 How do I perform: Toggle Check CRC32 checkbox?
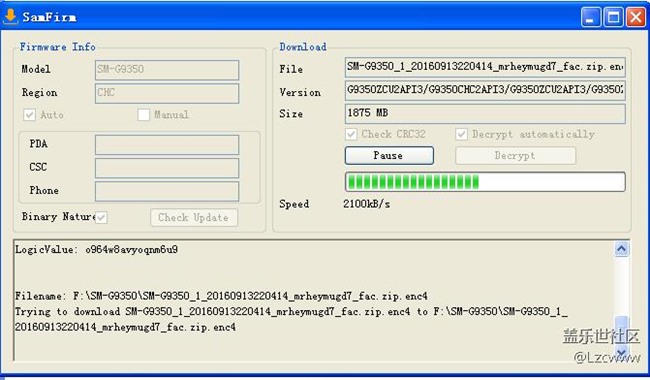[351, 134]
